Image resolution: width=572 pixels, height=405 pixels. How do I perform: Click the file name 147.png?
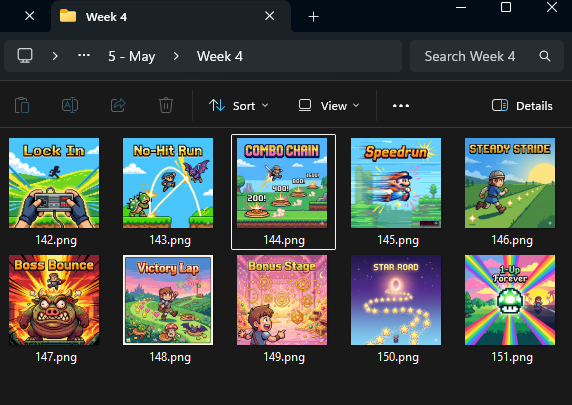pyautogui.click(x=56, y=357)
